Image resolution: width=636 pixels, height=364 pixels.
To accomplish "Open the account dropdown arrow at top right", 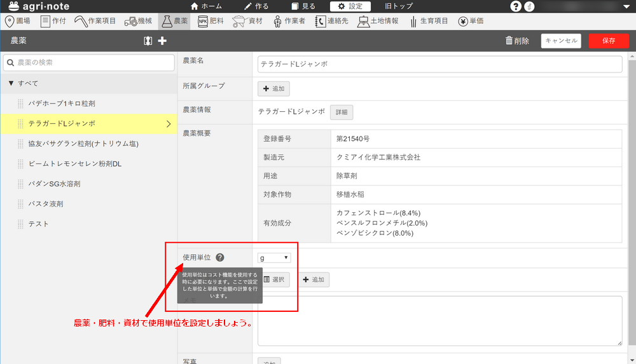I will (626, 6).
